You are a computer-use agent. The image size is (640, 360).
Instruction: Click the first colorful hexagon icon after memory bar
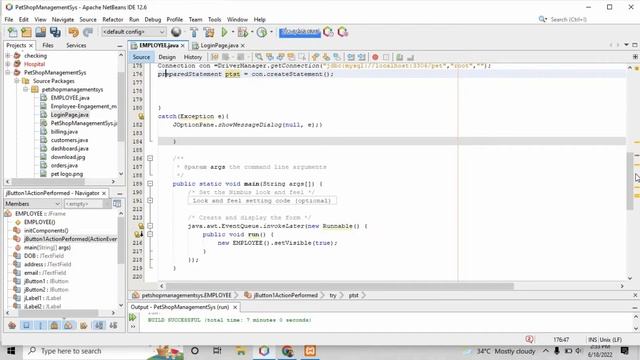click(x=328, y=32)
